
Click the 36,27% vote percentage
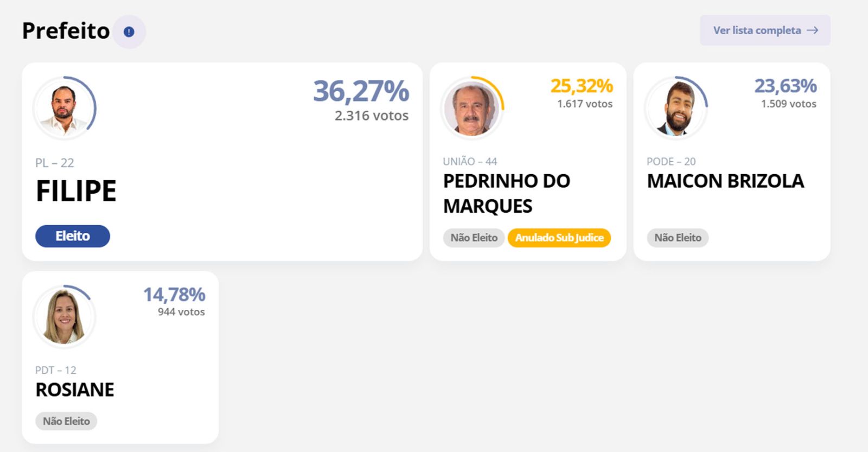pos(361,91)
